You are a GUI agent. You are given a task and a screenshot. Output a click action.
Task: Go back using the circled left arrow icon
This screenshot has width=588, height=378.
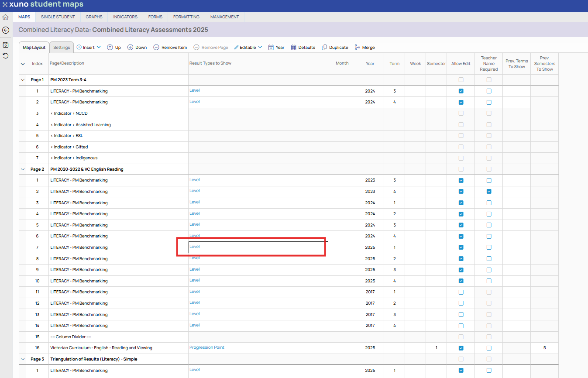tap(6, 30)
